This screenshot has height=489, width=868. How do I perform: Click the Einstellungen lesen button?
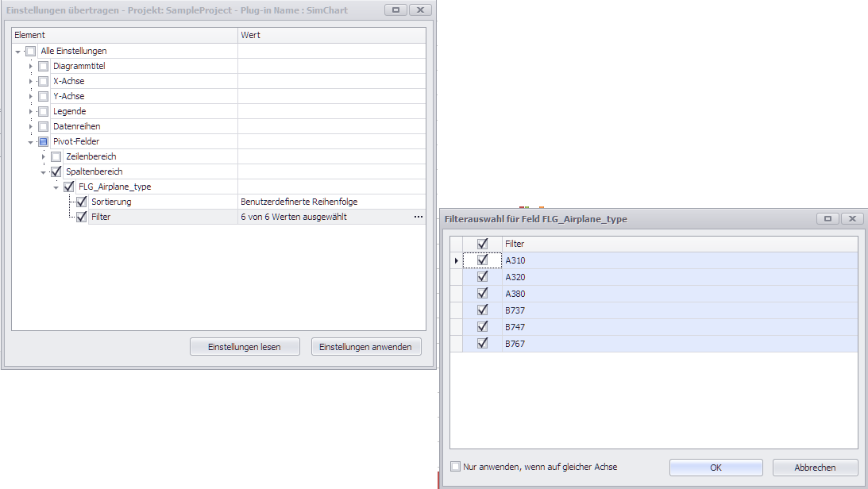(245, 347)
